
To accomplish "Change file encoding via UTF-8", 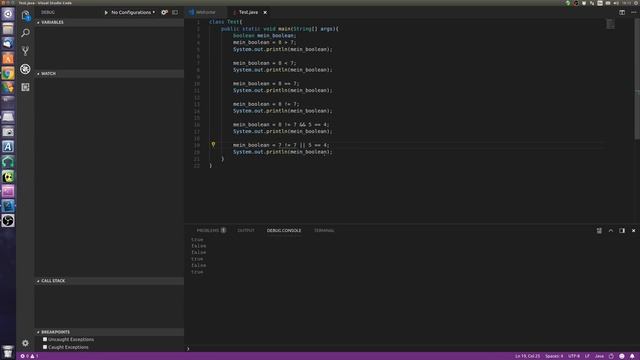I will click(x=574, y=356).
